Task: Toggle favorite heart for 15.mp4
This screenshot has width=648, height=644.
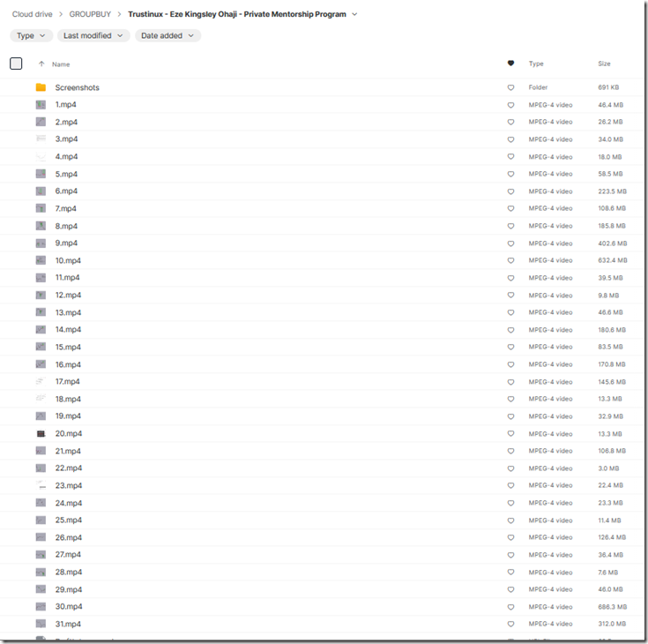Action: [x=510, y=347]
